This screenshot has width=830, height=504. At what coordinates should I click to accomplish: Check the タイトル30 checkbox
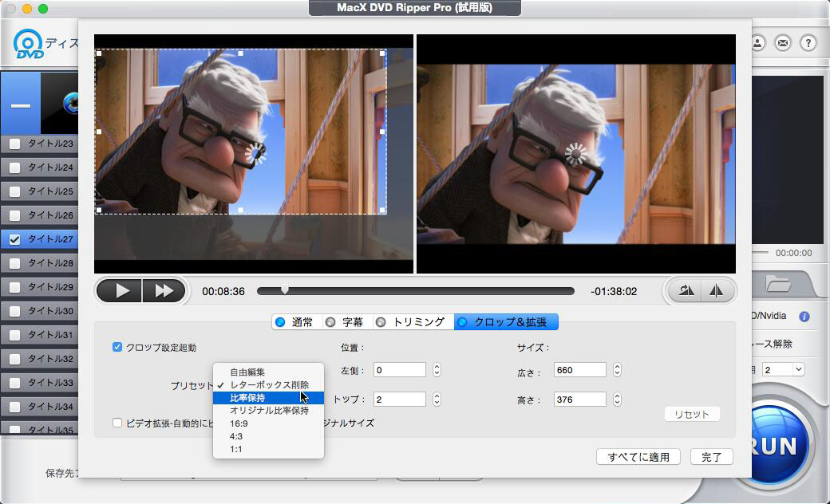15,311
